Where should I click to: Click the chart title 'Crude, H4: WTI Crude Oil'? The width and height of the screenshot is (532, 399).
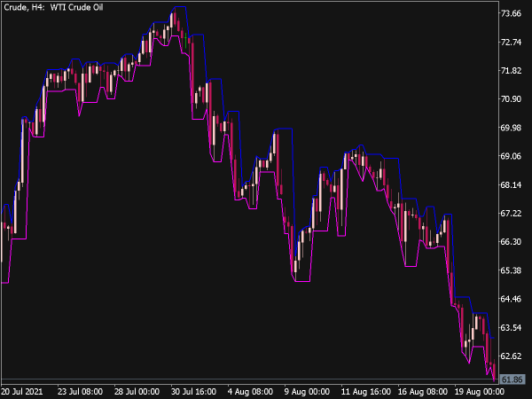[x=53, y=7]
